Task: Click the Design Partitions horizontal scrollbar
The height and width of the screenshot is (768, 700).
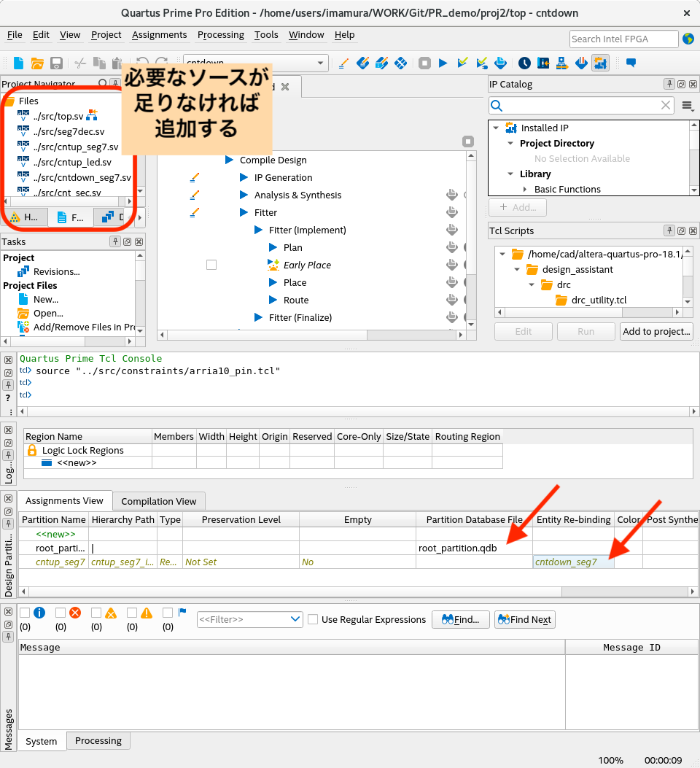Action: [357, 591]
